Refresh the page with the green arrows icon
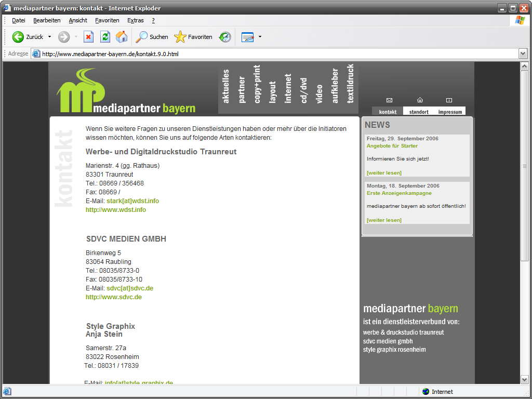The width and height of the screenshot is (532, 399). (105, 37)
